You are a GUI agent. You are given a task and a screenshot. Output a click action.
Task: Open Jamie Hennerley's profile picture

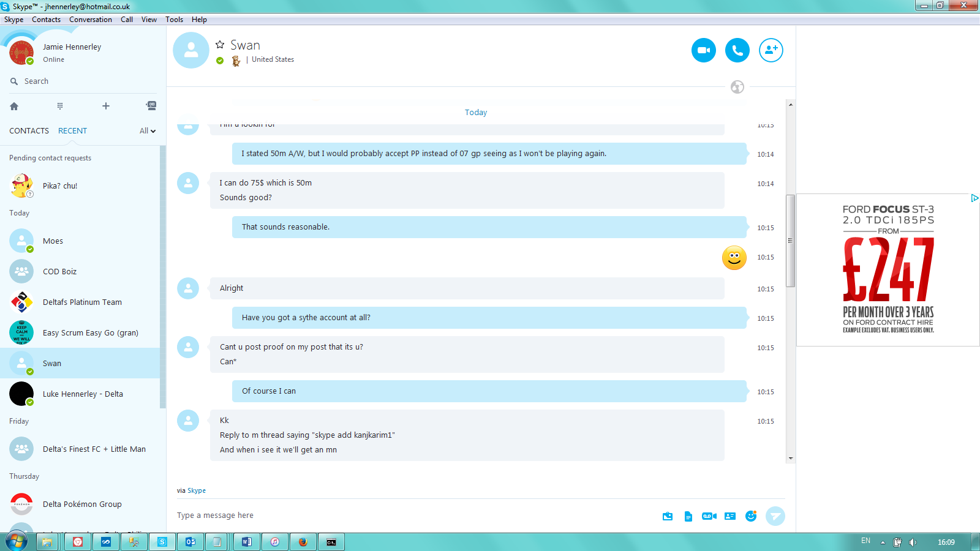click(21, 53)
